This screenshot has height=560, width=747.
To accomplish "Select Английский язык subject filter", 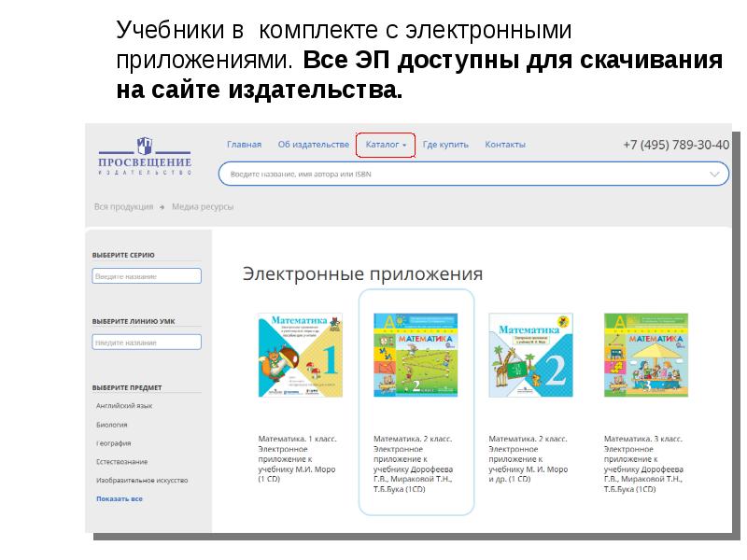I will tap(124, 406).
